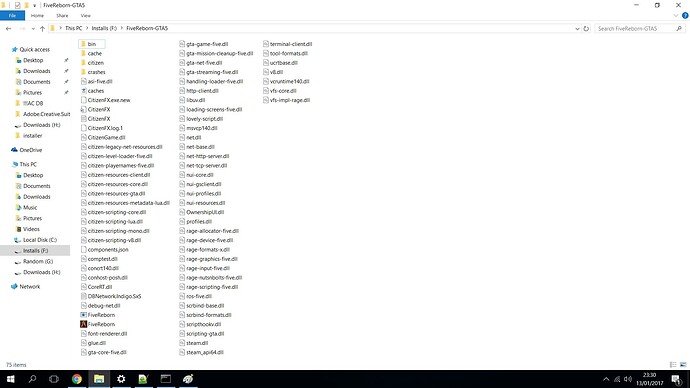Screen dimensions: 690x388
Task: Expand the ribbon chevron
Action: (676, 15)
